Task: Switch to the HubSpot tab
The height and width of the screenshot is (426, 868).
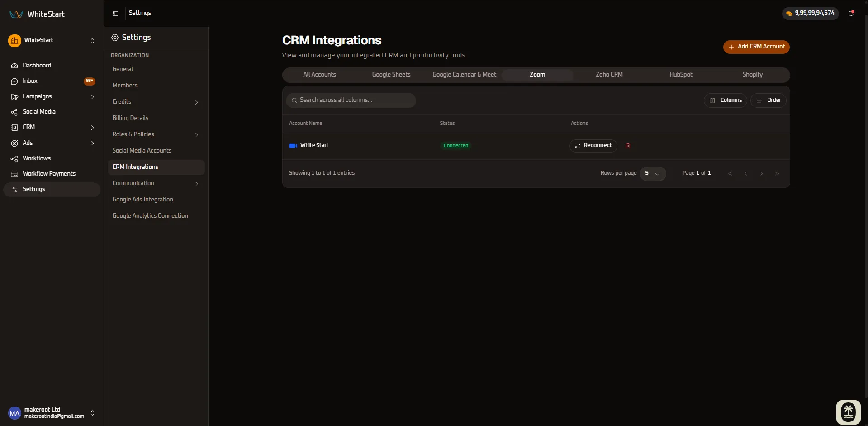Action: point(681,75)
